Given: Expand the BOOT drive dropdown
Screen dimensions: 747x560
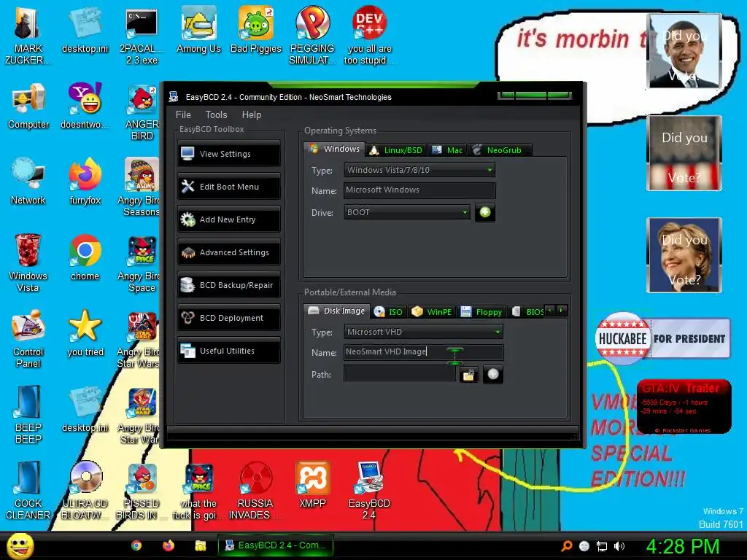Looking at the screenshot, I should [407, 212].
